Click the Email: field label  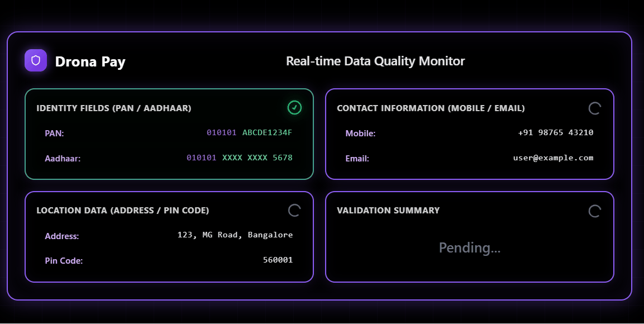pos(357,159)
